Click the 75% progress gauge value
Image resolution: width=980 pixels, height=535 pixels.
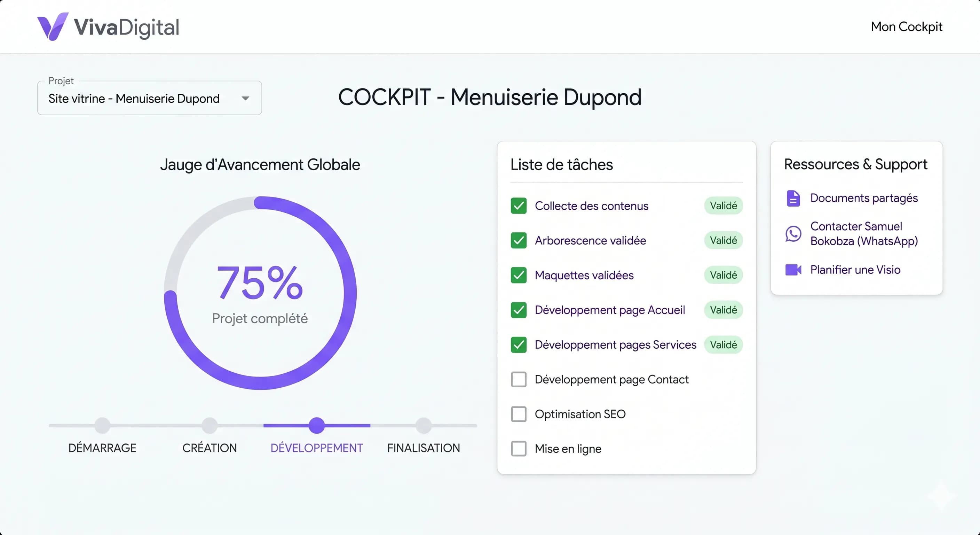point(260,282)
